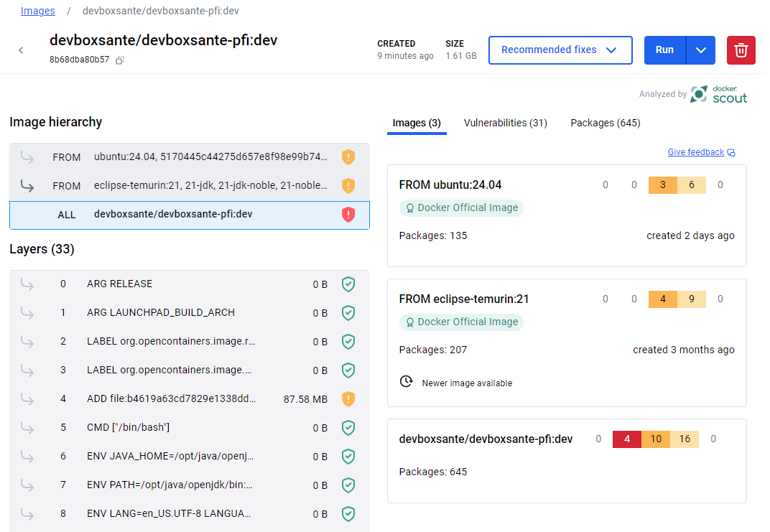Select the ALL devboxsante-pfi:dev hierarchy row

coord(190,215)
